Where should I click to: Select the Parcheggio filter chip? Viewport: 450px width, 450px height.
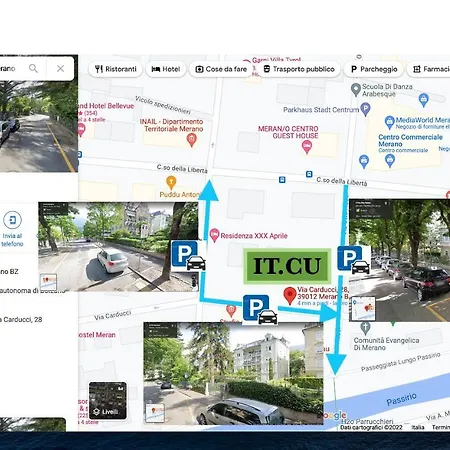tap(374, 69)
